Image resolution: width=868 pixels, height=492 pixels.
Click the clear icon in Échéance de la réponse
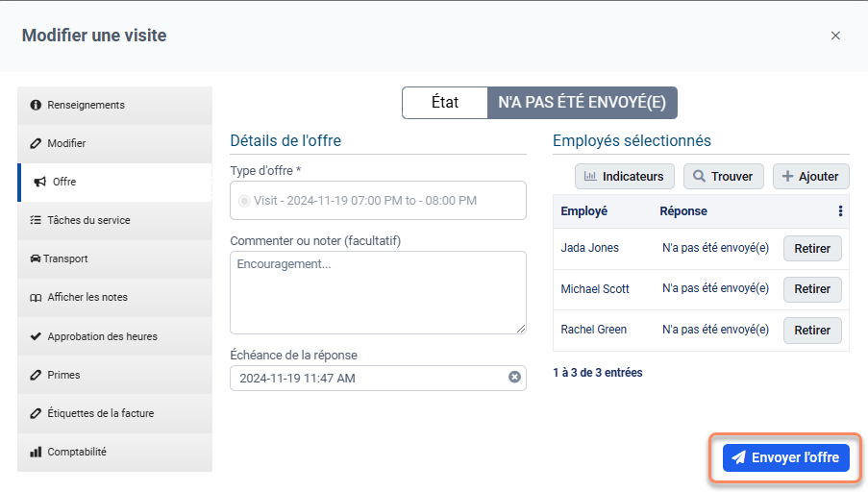514,378
